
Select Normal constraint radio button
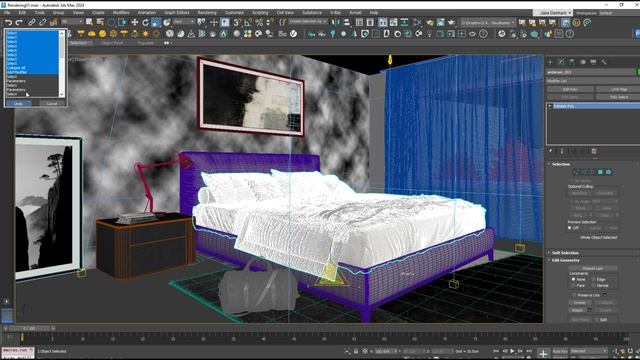click(593, 285)
